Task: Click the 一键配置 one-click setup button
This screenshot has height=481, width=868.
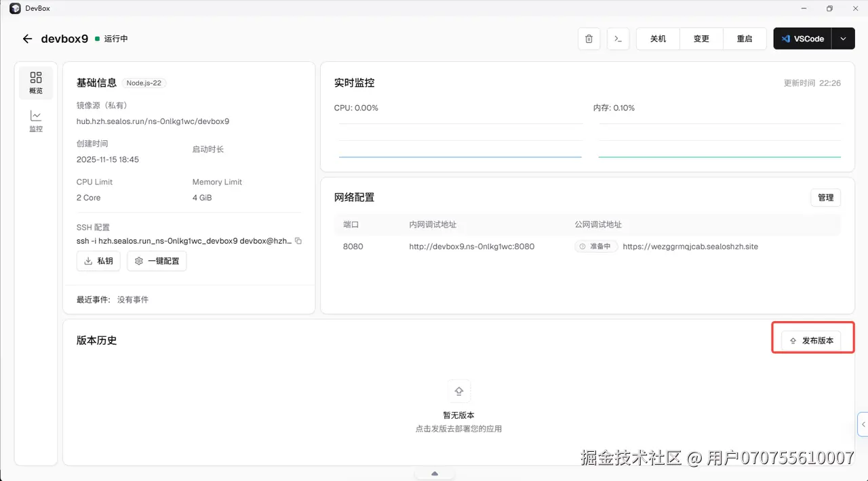Action: point(157,261)
